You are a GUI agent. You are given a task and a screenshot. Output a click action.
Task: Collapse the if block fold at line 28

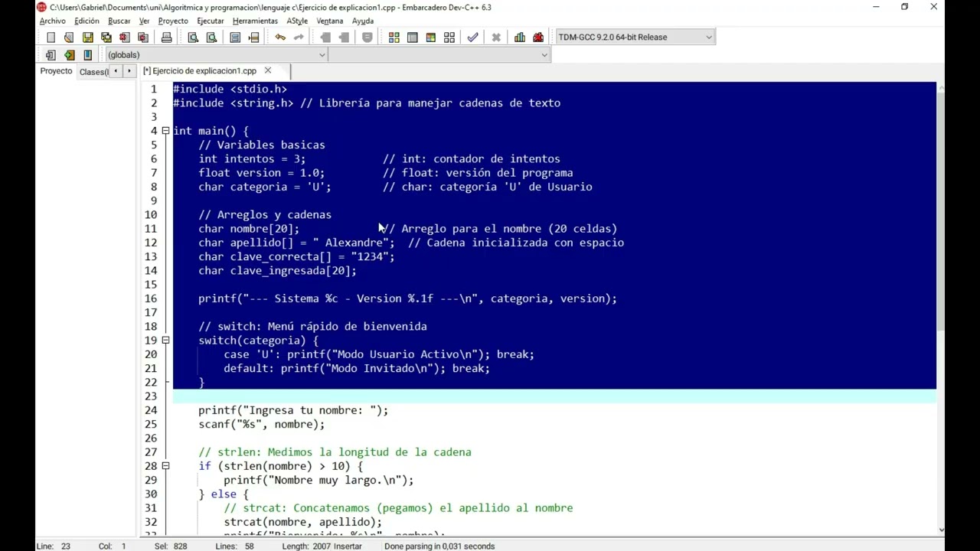pyautogui.click(x=165, y=466)
